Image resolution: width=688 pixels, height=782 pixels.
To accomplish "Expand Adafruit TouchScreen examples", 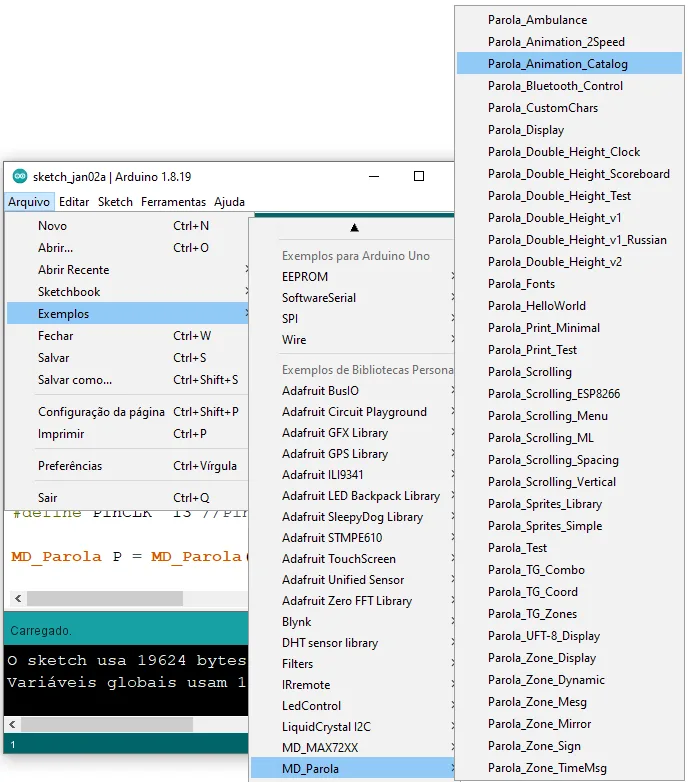I will pos(352,559).
